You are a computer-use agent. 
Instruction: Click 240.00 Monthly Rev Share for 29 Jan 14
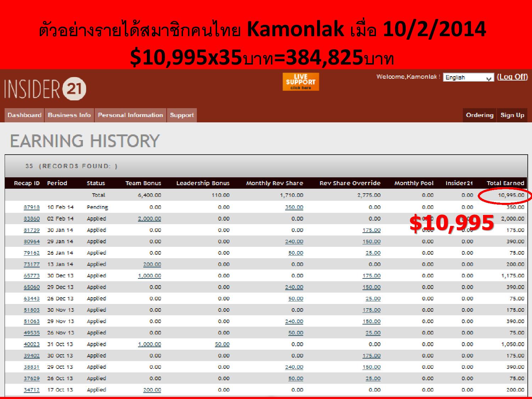coord(294,242)
